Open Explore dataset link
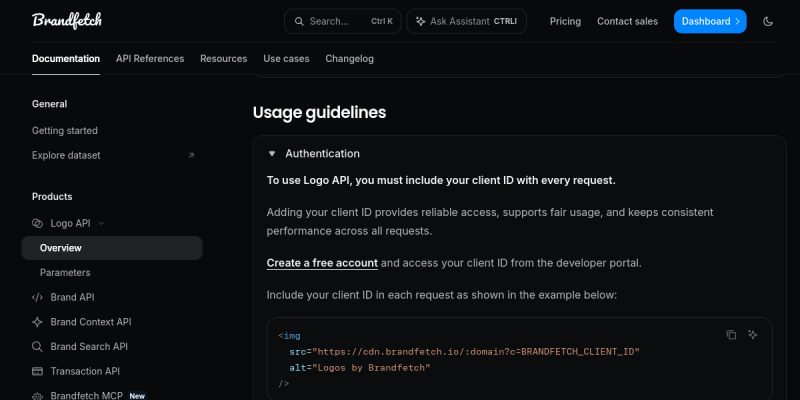The height and width of the screenshot is (400, 800). [x=66, y=155]
